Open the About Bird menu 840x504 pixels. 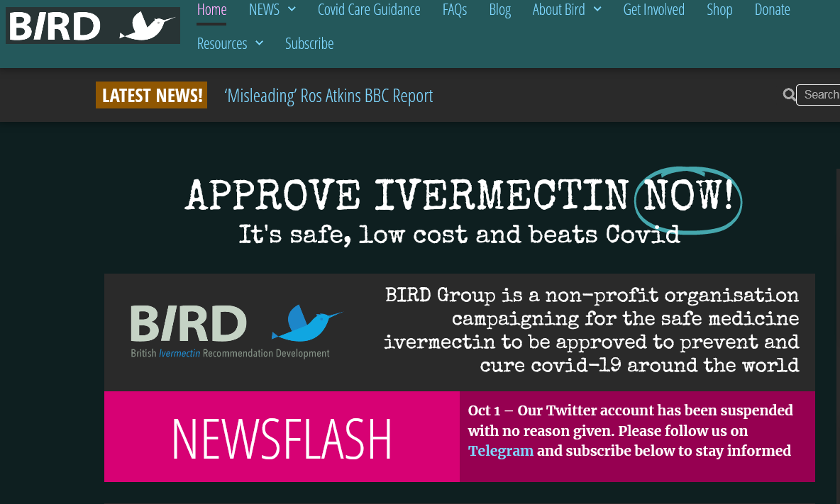(x=559, y=10)
